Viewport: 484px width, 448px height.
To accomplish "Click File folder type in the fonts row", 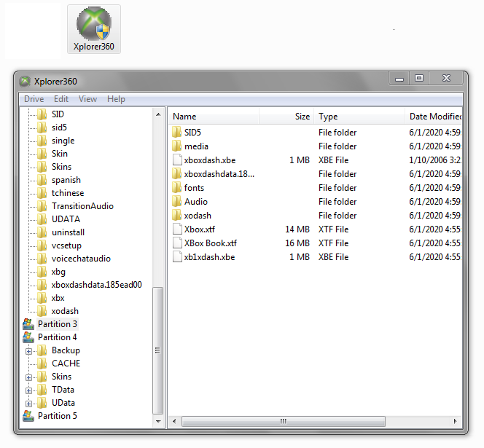I will coord(337,188).
